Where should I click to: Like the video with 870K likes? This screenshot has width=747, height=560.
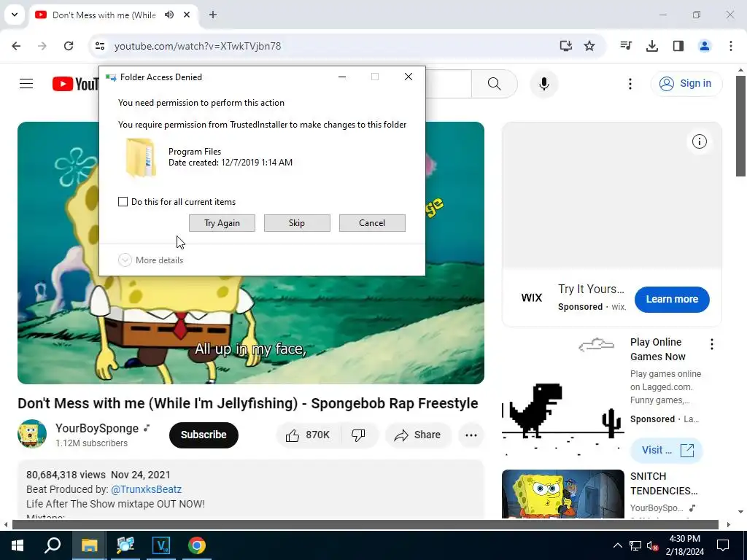click(x=308, y=435)
